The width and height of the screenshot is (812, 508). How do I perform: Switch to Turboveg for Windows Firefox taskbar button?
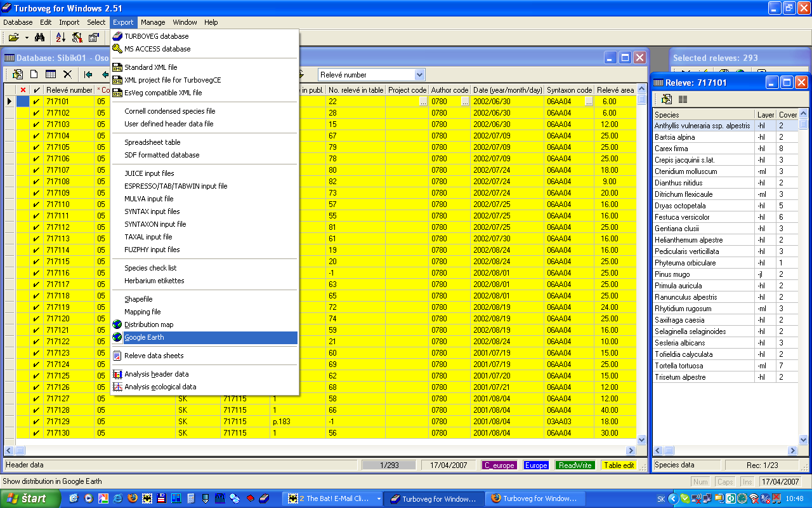pos(535,498)
